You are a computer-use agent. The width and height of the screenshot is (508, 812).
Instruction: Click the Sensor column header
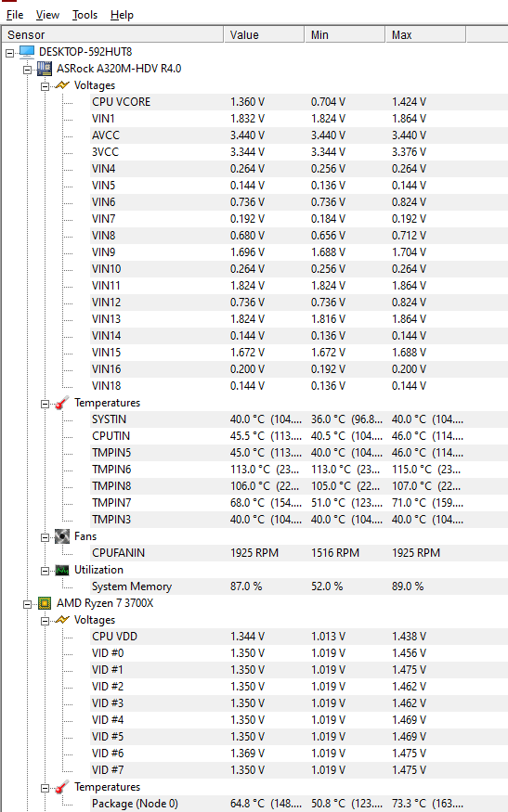pos(112,34)
